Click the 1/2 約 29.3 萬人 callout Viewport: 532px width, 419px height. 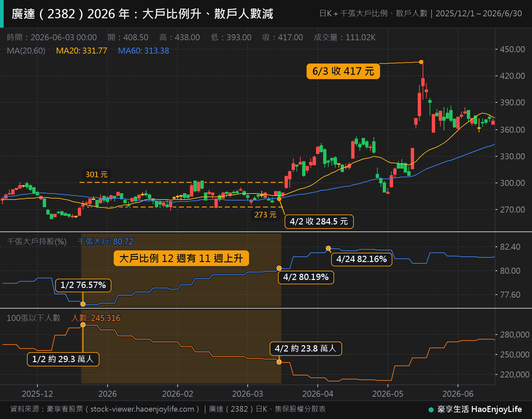[x=63, y=359]
